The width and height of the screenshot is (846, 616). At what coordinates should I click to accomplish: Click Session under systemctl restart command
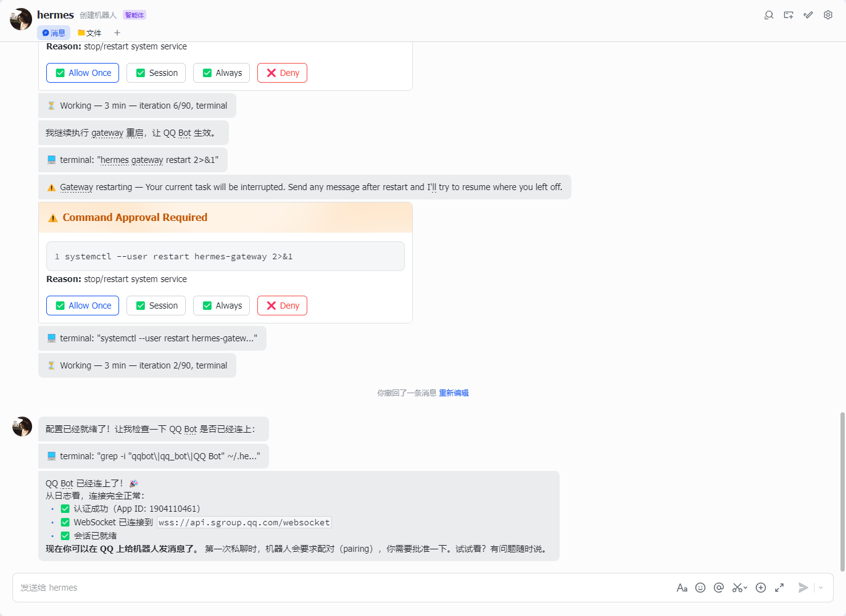click(156, 306)
